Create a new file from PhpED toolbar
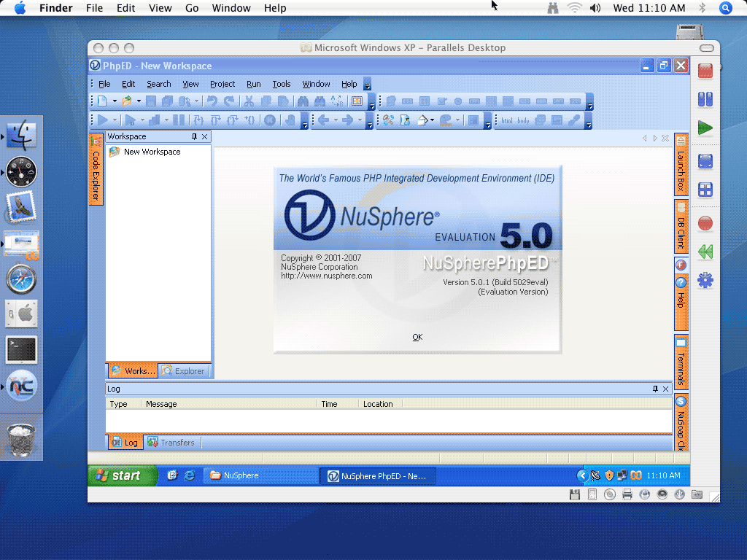This screenshot has width=747, height=560. (x=102, y=101)
